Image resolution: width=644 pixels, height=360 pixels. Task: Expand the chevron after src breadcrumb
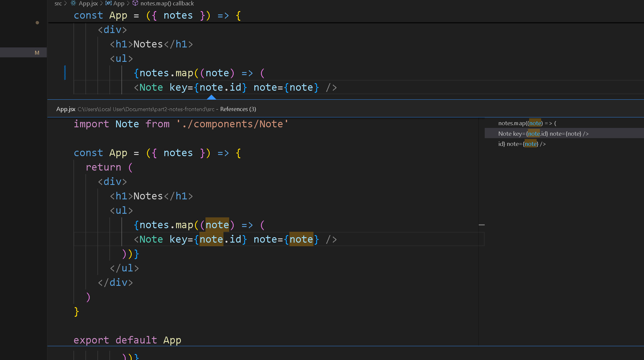pos(66,3)
